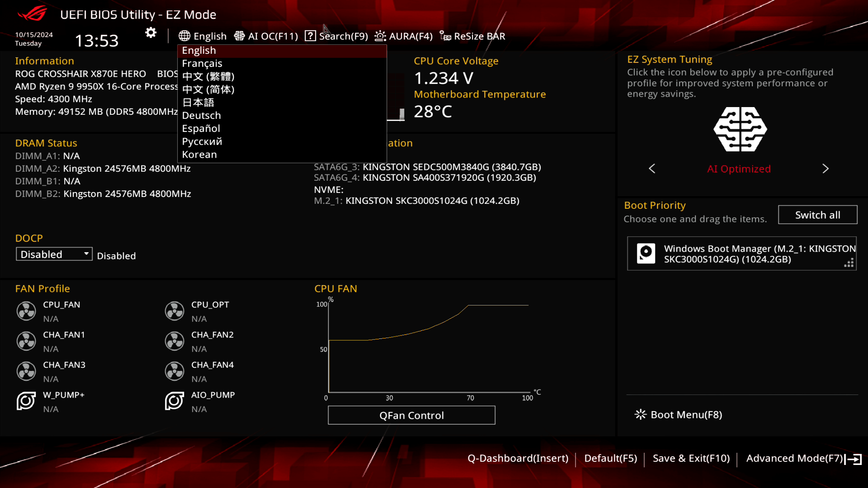Click Save and Exit F10 button

[x=691, y=458]
